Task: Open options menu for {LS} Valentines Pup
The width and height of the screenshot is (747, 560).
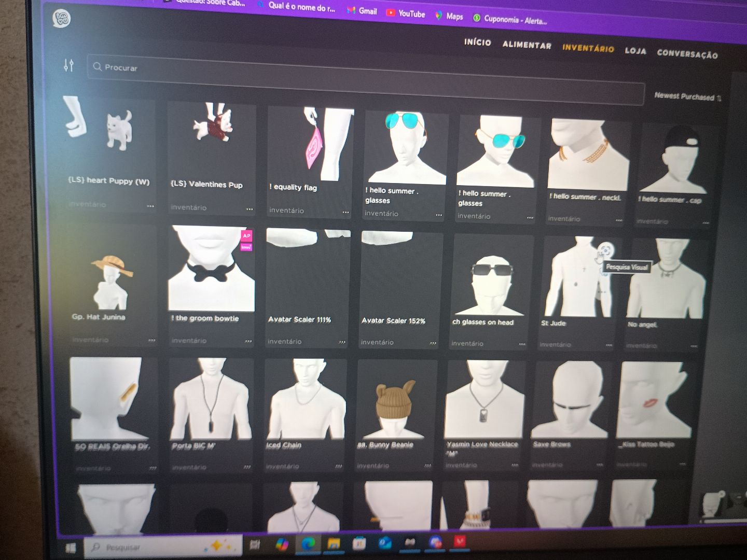Action: (x=250, y=209)
